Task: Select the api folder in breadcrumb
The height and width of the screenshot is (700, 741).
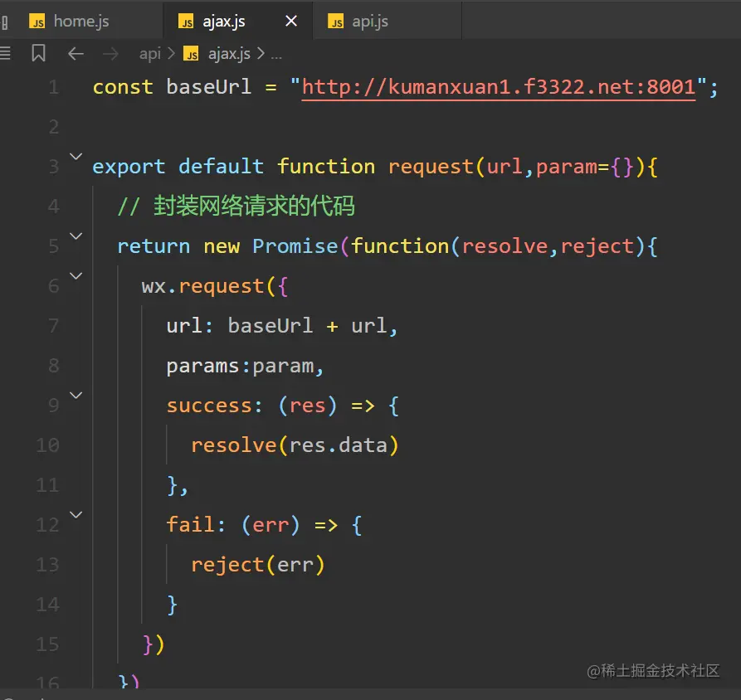Action: 150,54
